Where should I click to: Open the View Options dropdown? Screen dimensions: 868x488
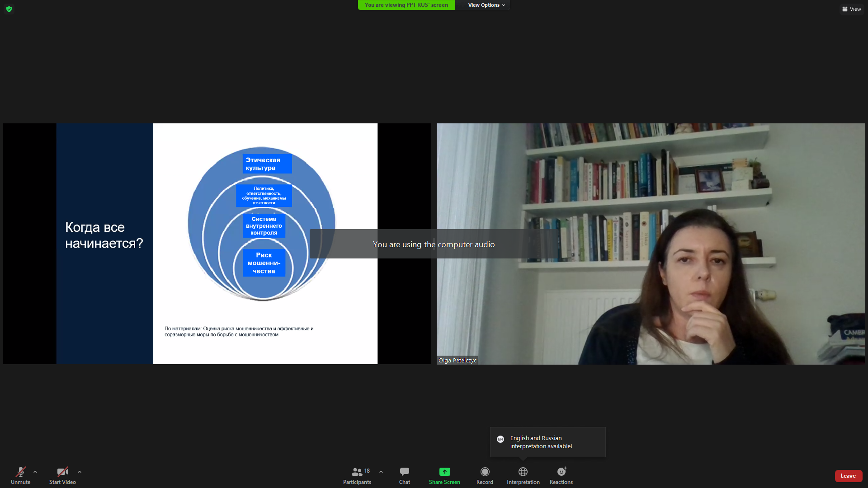[486, 5]
